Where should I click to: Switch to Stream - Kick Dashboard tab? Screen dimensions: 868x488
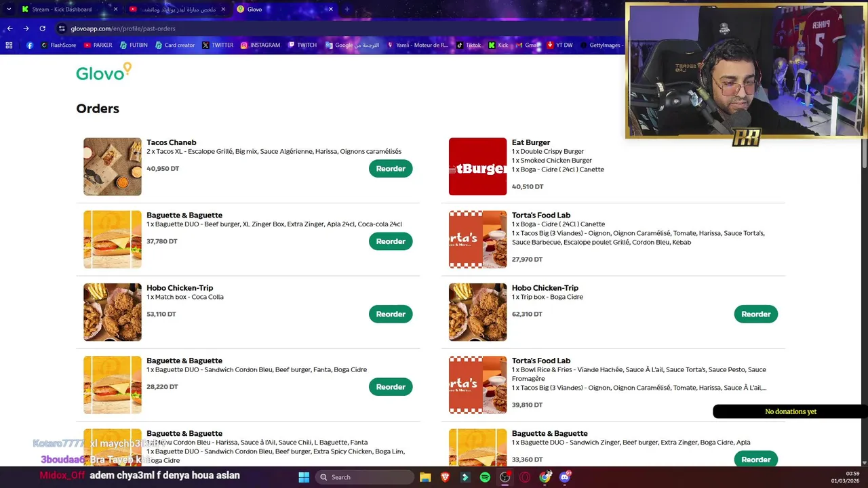69,9
